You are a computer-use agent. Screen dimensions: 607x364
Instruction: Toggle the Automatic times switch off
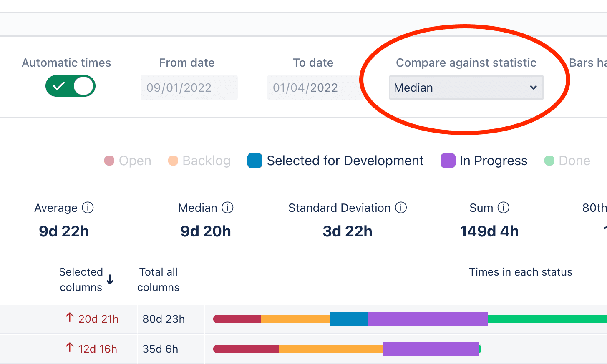[x=71, y=86]
